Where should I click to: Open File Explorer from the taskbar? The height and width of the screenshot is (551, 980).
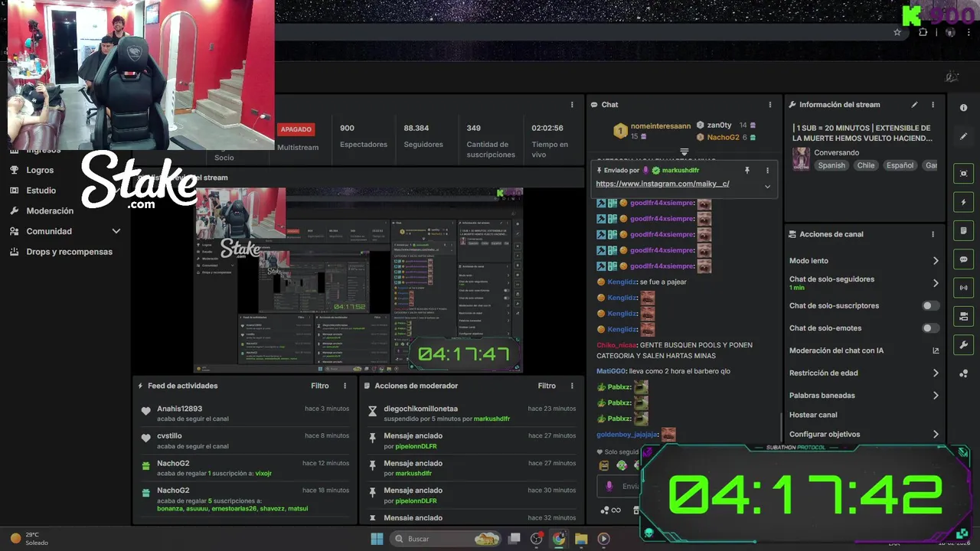(581, 539)
